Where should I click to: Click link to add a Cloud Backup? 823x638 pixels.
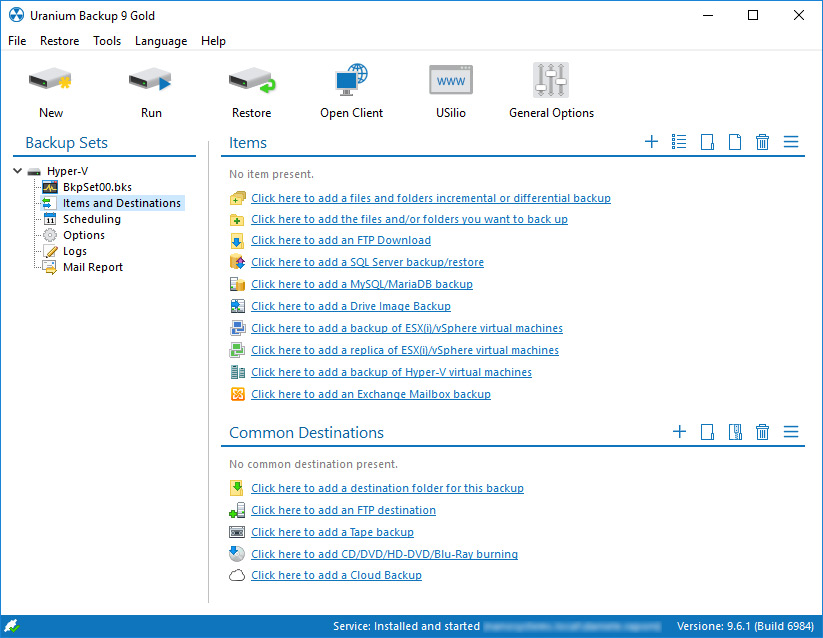[336, 575]
